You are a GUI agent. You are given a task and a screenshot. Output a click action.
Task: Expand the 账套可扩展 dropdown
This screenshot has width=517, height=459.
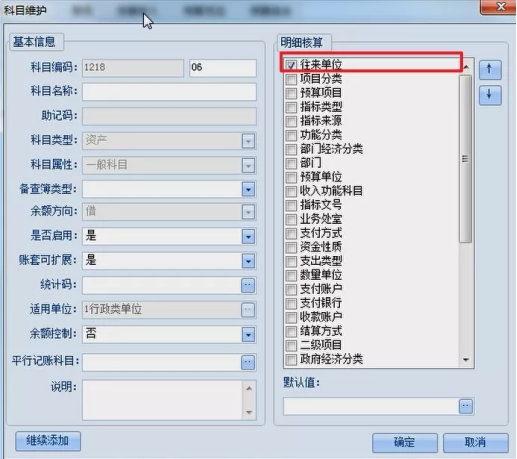[248, 261]
